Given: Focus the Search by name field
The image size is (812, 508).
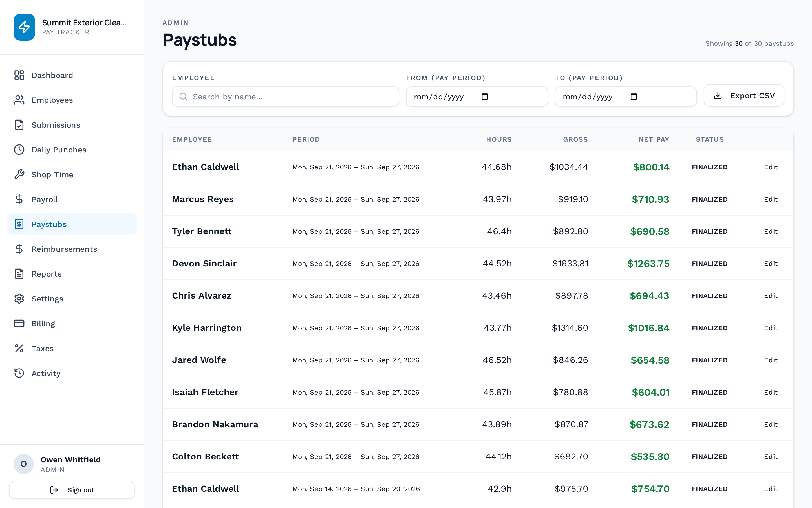Looking at the screenshot, I should click(x=285, y=97).
